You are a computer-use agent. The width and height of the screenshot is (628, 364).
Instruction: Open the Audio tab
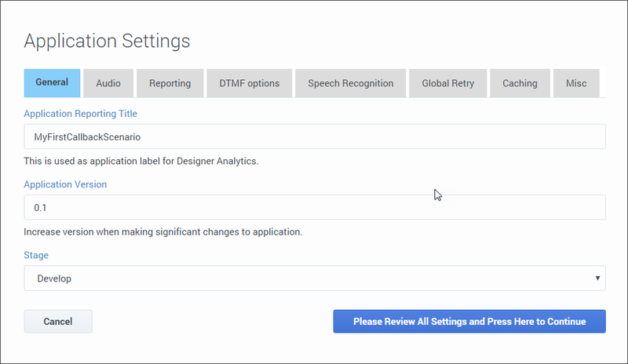108,83
